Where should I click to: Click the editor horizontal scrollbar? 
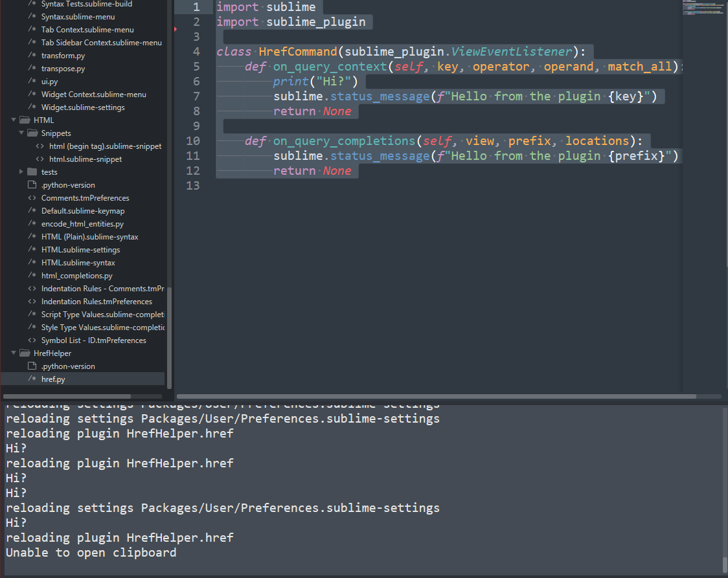(x=437, y=397)
